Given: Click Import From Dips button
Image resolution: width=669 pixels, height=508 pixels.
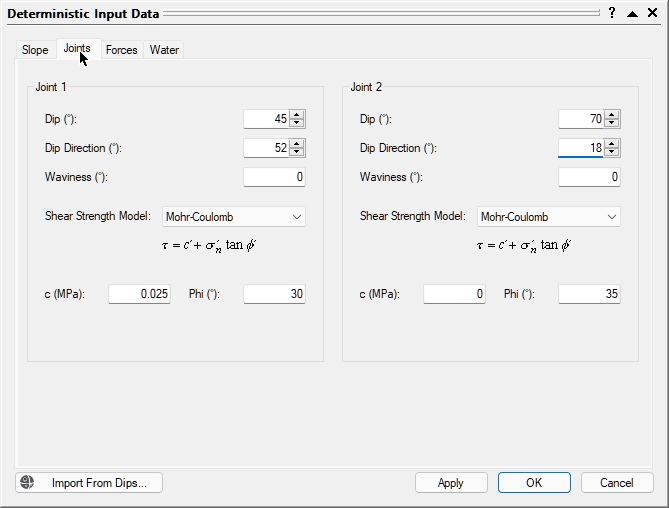Looking at the screenshot, I should click(x=89, y=482).
